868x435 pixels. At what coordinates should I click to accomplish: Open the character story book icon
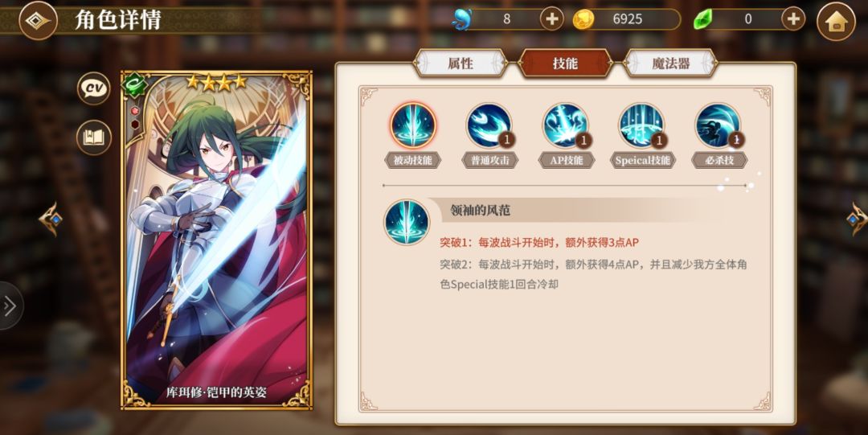93,137
